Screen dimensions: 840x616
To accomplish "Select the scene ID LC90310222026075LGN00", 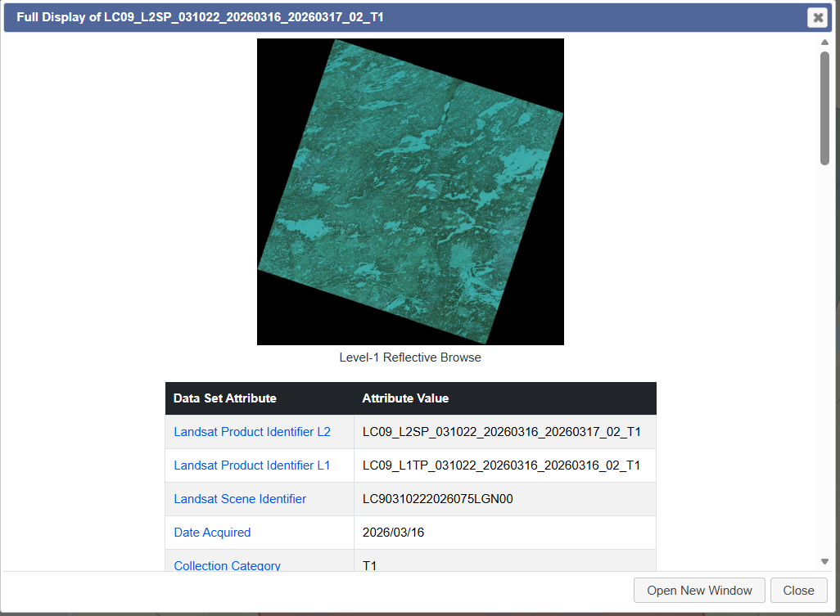I will [x=438, y=499].
